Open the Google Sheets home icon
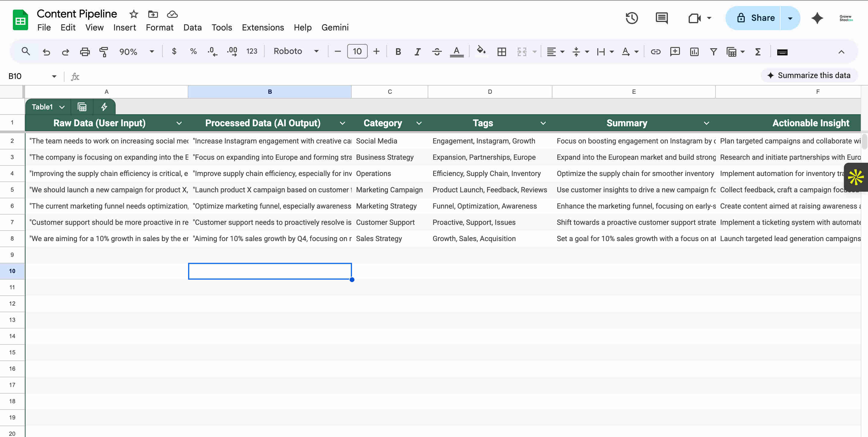 [x=20, y=20]
